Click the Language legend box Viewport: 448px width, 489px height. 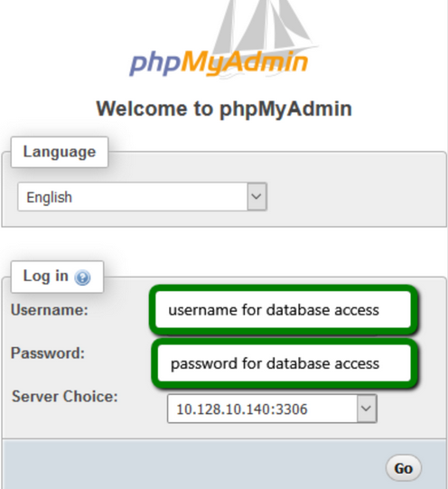pyautogui.click(x=60, y=152)
